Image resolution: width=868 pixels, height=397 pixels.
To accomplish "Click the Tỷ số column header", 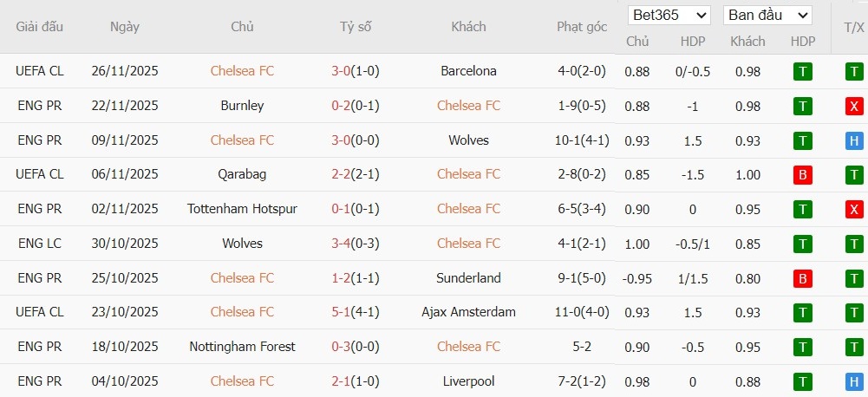I will (x=356, y=27).
